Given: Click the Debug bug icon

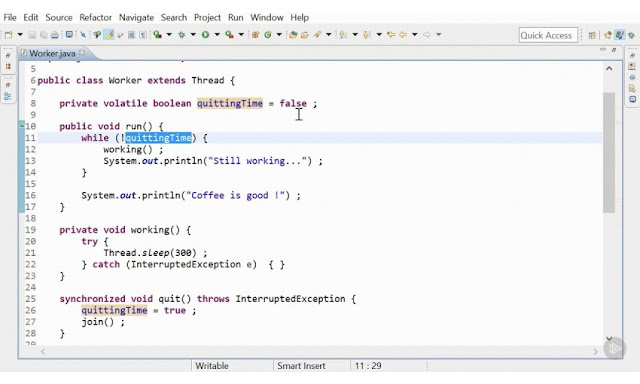Looking at the screenshot, I should coord(182,35).
